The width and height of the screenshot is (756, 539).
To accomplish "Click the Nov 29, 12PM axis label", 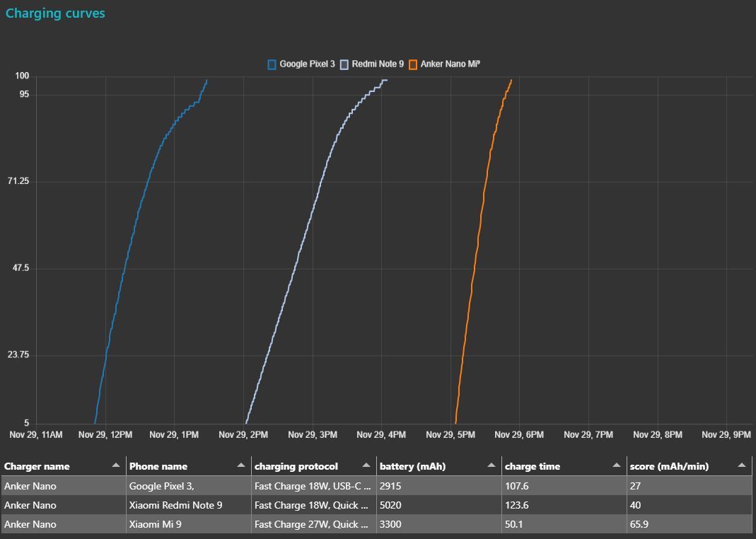I will coord(105,435).
